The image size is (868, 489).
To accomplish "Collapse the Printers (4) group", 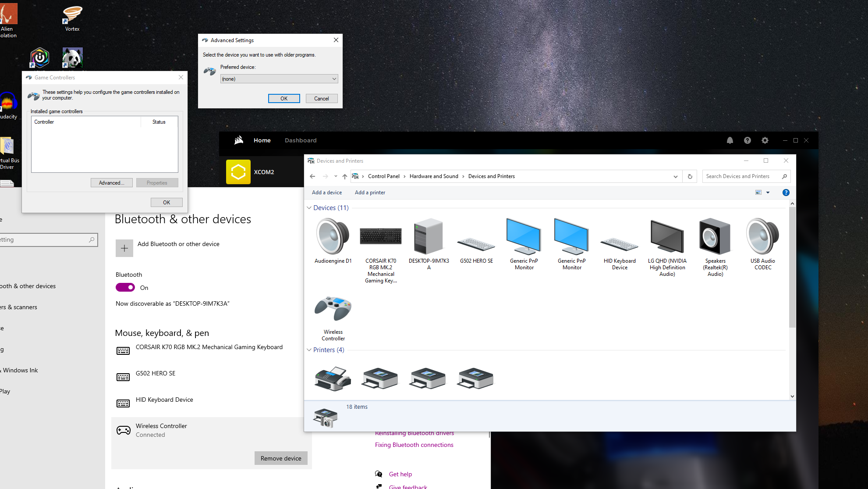I will click(x=309, y=350).
